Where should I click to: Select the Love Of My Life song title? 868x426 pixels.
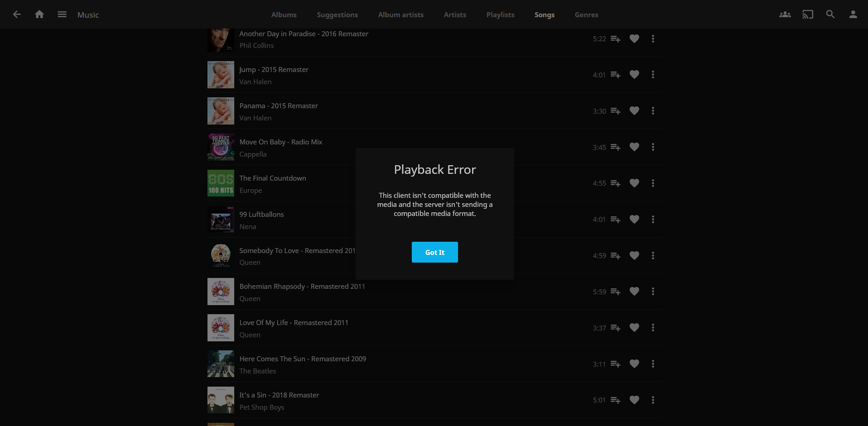pos(294,323)
